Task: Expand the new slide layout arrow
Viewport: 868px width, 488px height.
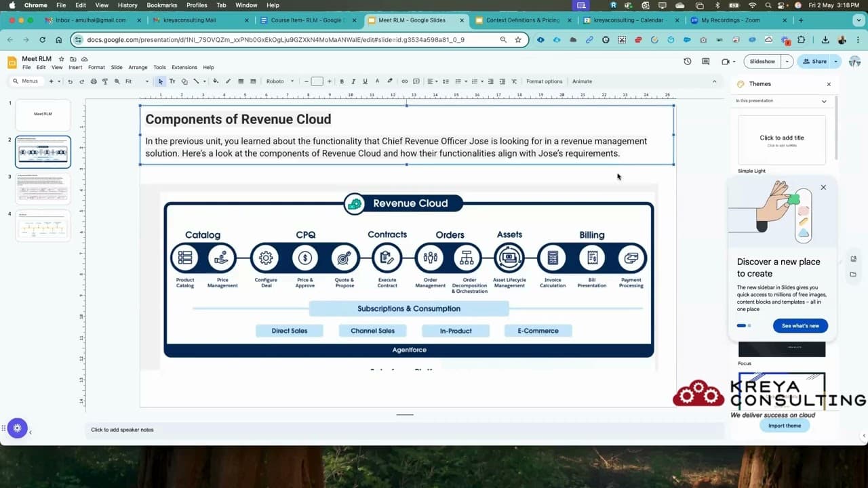Action: coord(59,81)
